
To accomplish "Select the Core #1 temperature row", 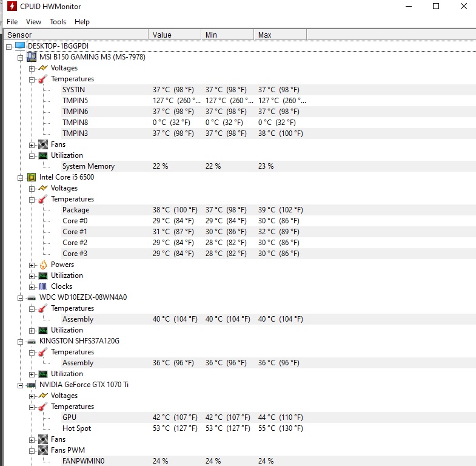I will click(269, 232).
